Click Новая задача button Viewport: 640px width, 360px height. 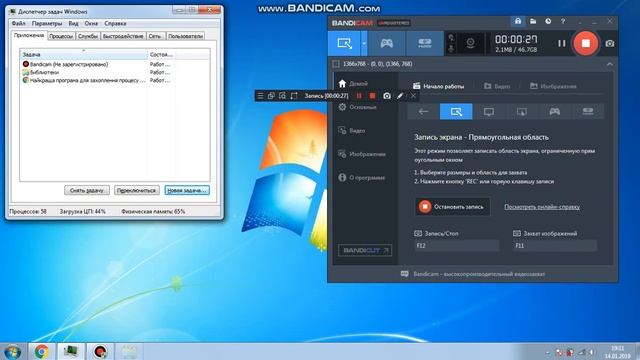187,190
